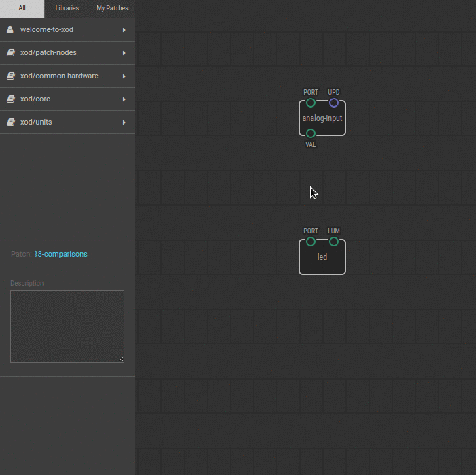Click the user icon beside welcome-to-xod
476x475 pixels.
[10, 30]
